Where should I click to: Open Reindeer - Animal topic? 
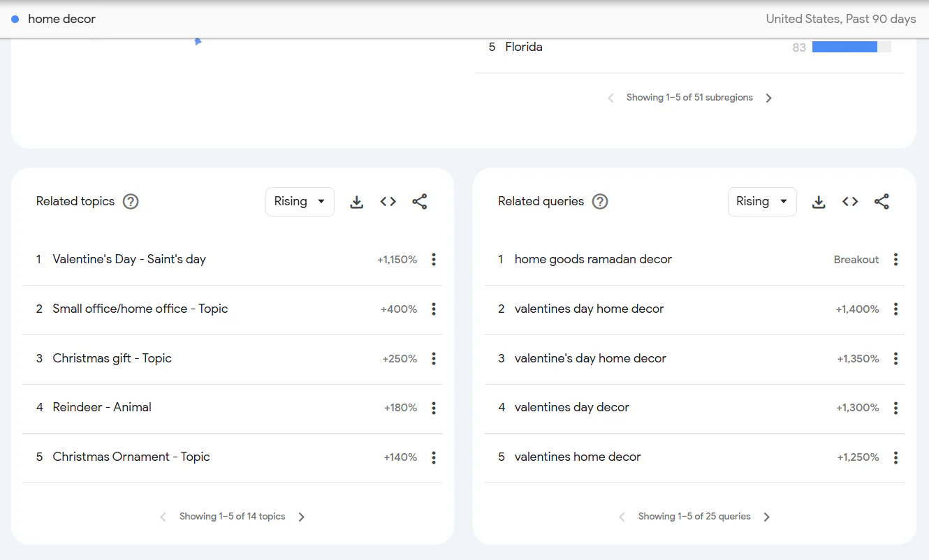(102, 407)
